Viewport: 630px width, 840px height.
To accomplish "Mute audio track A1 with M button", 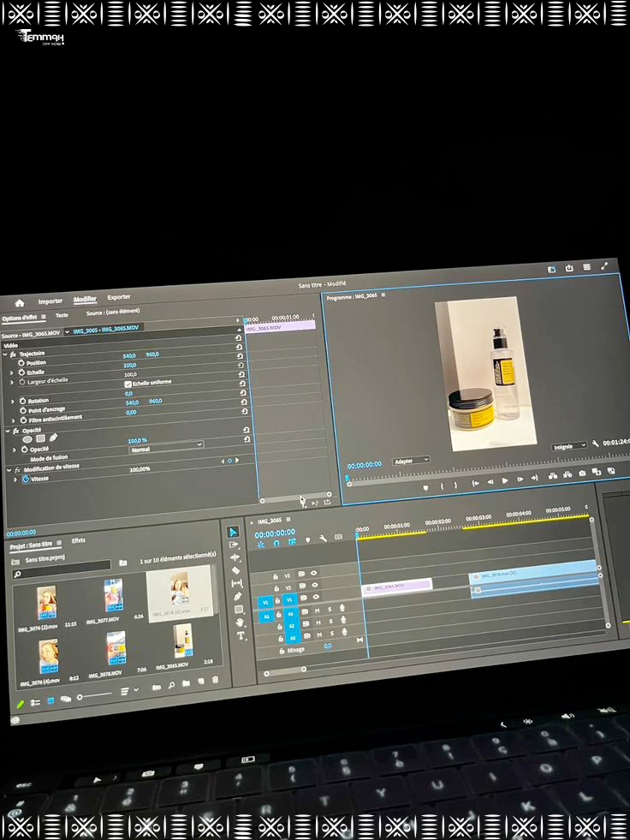I will [x=318, y=611].
